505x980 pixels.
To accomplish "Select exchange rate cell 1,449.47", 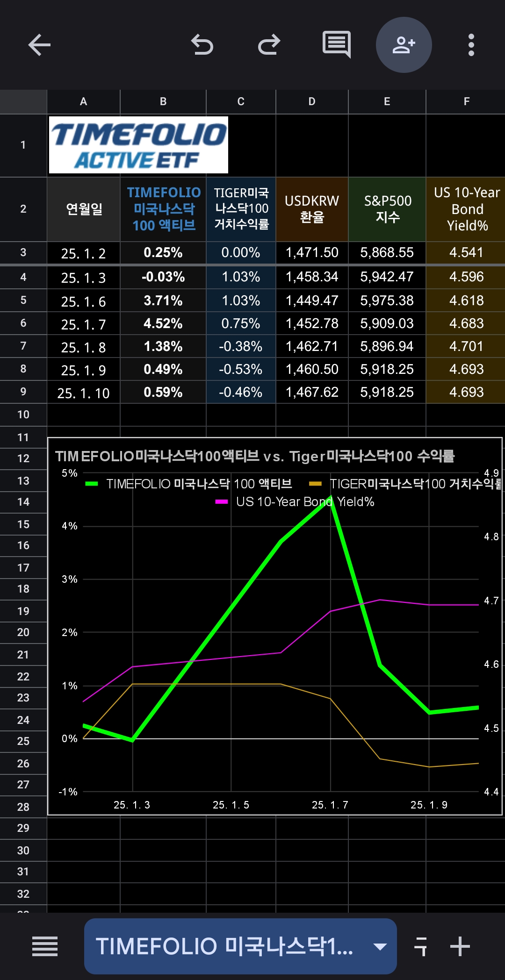I will 312,300.
